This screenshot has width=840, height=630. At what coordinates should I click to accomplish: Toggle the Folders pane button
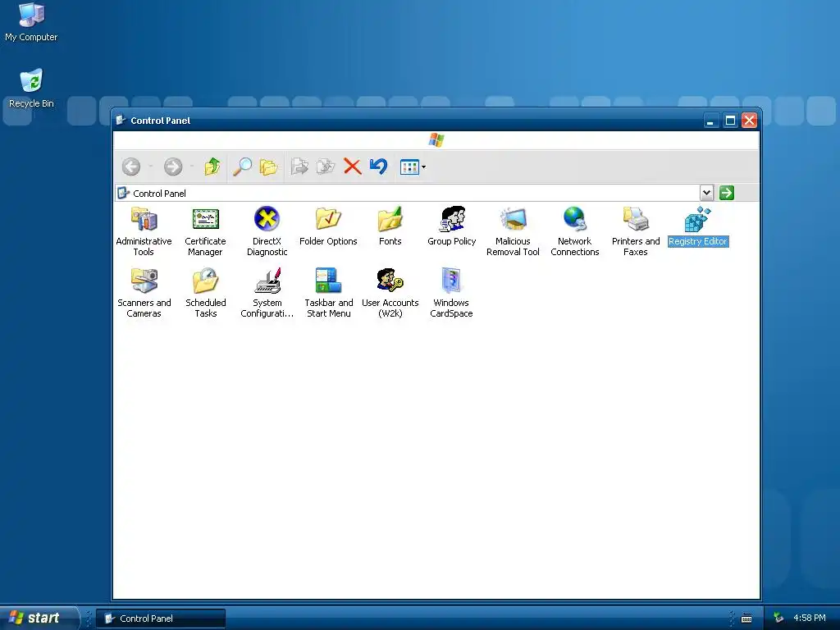[268, 167]
